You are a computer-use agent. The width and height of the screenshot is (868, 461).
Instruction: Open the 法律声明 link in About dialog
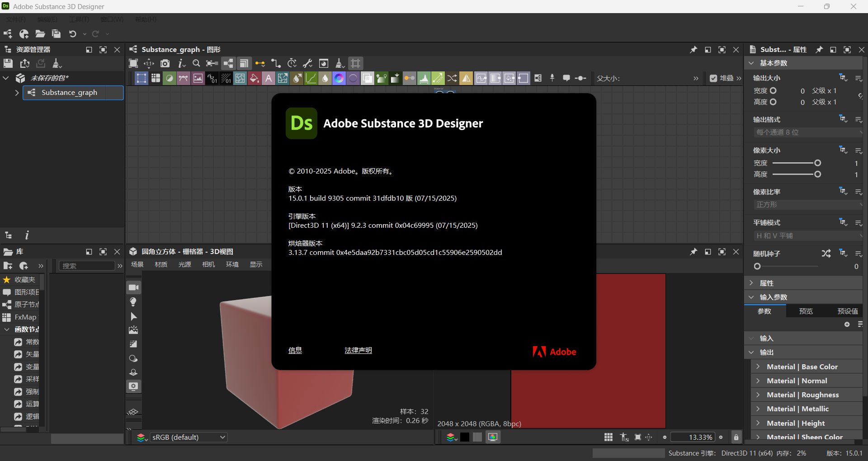358,350
